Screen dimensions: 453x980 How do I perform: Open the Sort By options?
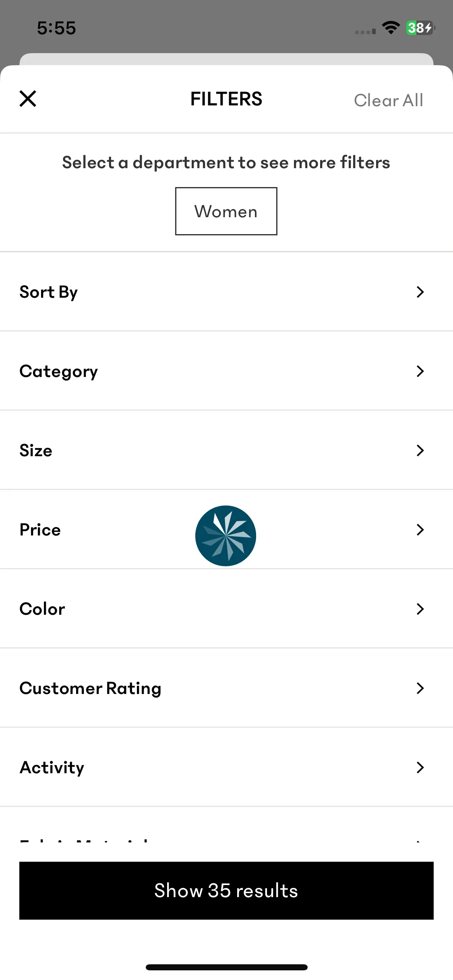coord(226,292)
